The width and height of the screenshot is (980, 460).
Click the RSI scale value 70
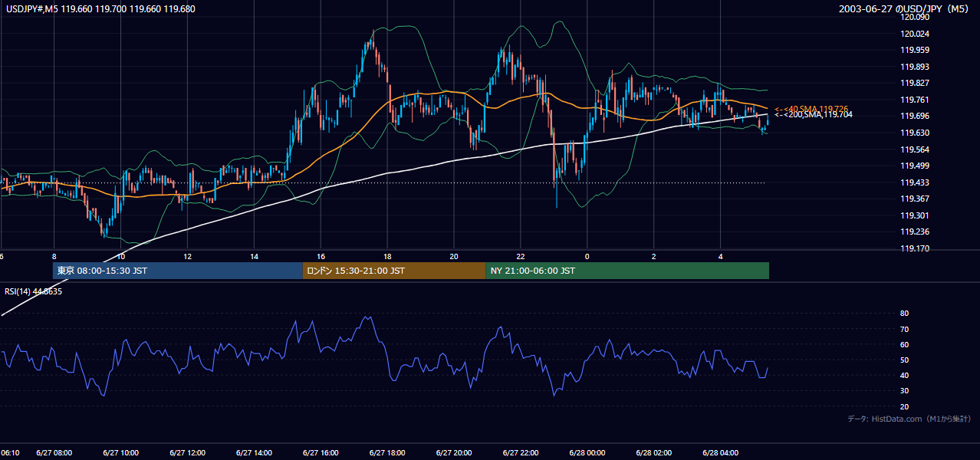(x=904, y=329)
